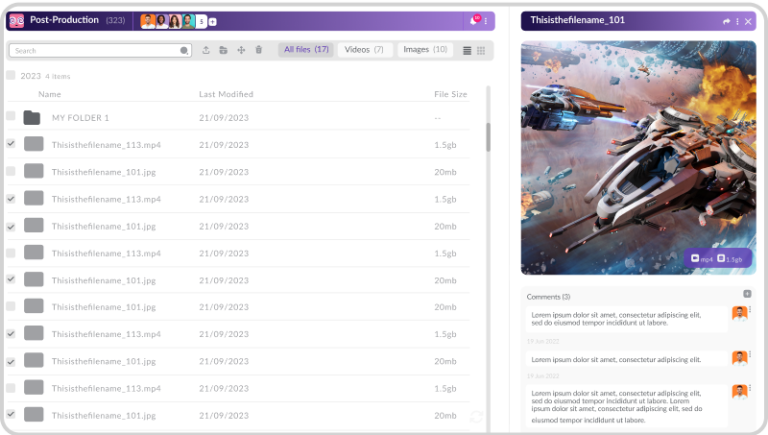Click the trash delete icon

tap(258, 50)
